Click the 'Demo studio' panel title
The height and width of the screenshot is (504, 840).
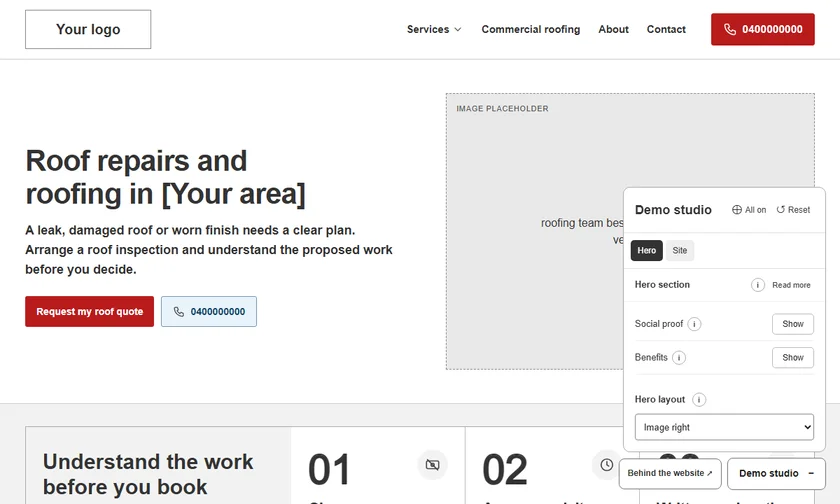click(673, 210)
